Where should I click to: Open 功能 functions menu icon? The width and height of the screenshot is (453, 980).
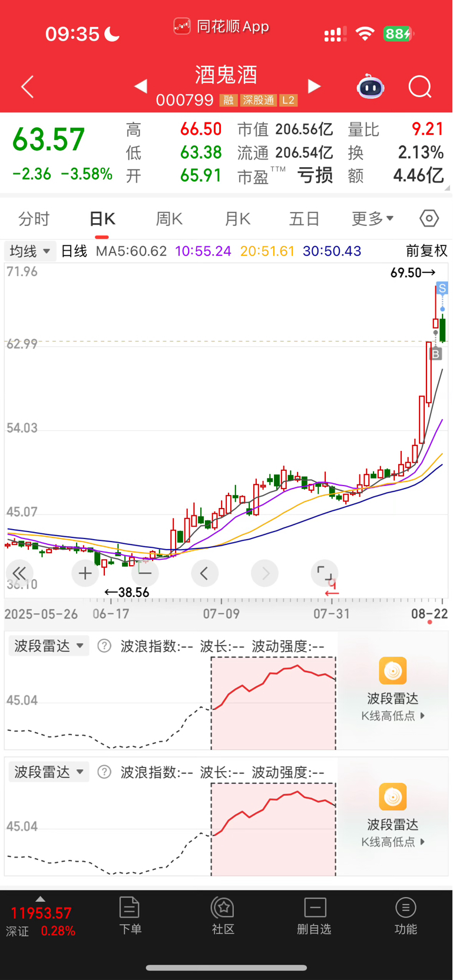(x=406, y=915)
